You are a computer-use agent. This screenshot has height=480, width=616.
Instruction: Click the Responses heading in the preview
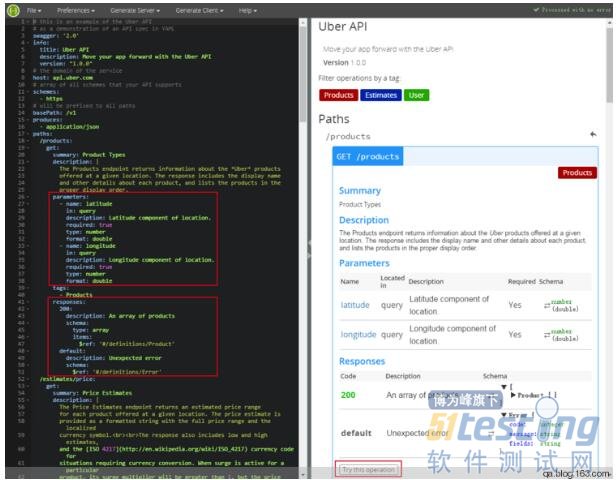click(x=362, y=361)
